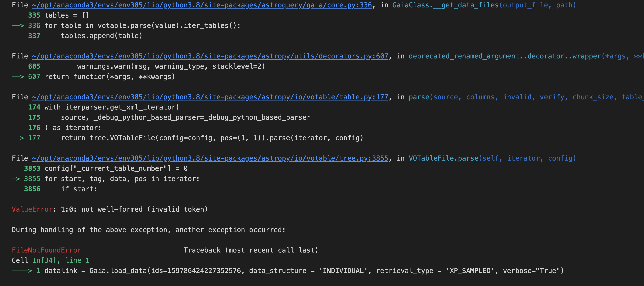Click the GaiaClass.__get_data_files function name
The height and width of the screenshot is (286, 644).
(445, 5)
